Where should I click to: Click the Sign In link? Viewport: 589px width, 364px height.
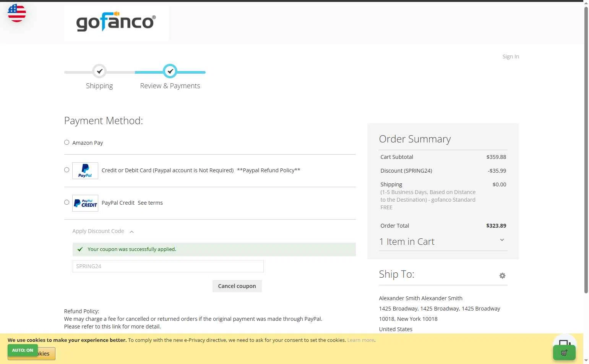point(511,57)
